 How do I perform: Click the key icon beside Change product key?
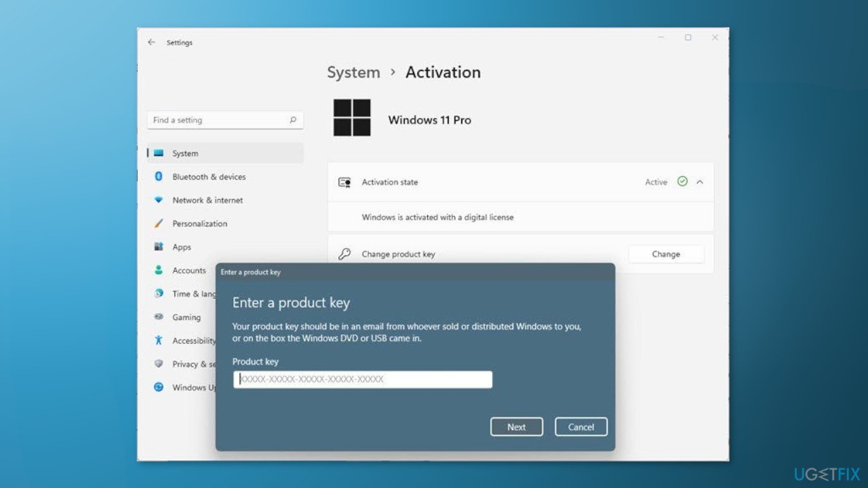(344, 253)
